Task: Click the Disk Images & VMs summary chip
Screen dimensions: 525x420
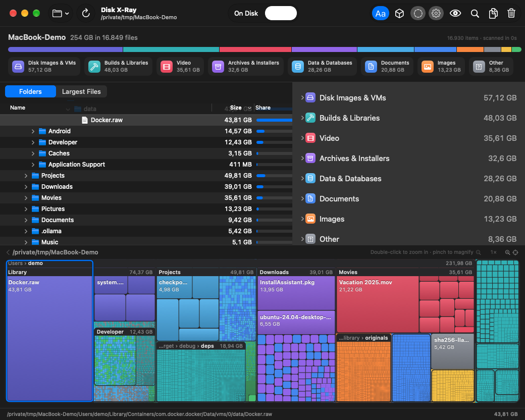Action: [44, 66]
